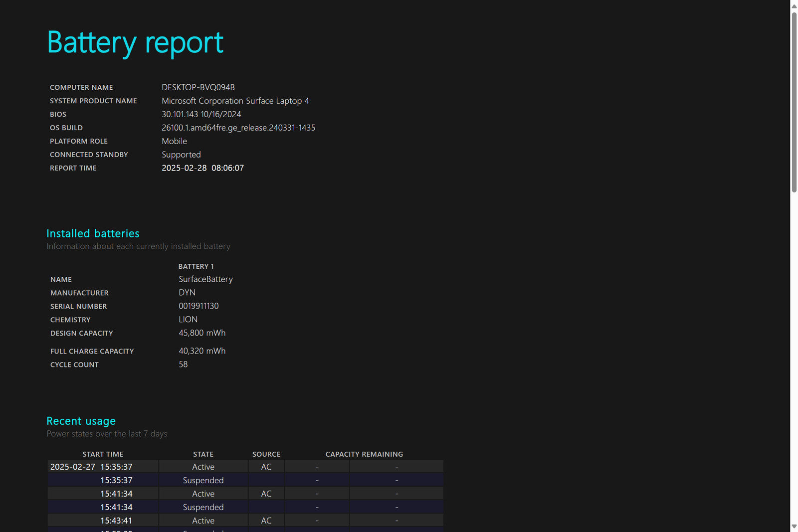Screen dimensions: 798x532
Task: Click the SERIAL NUMBER label
Action: [x=79, y=306]
